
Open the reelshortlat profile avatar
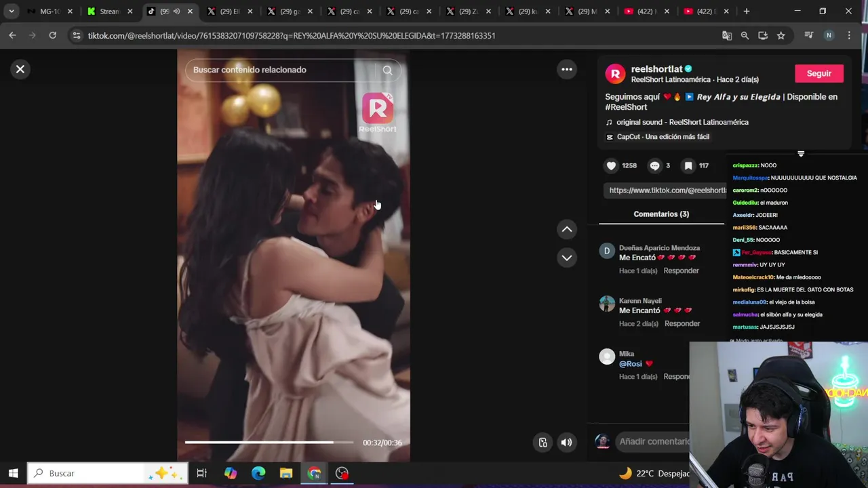click(615, 73)
